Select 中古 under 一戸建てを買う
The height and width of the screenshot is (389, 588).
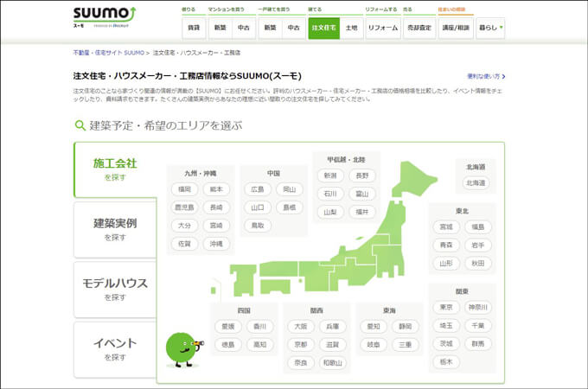294,28
